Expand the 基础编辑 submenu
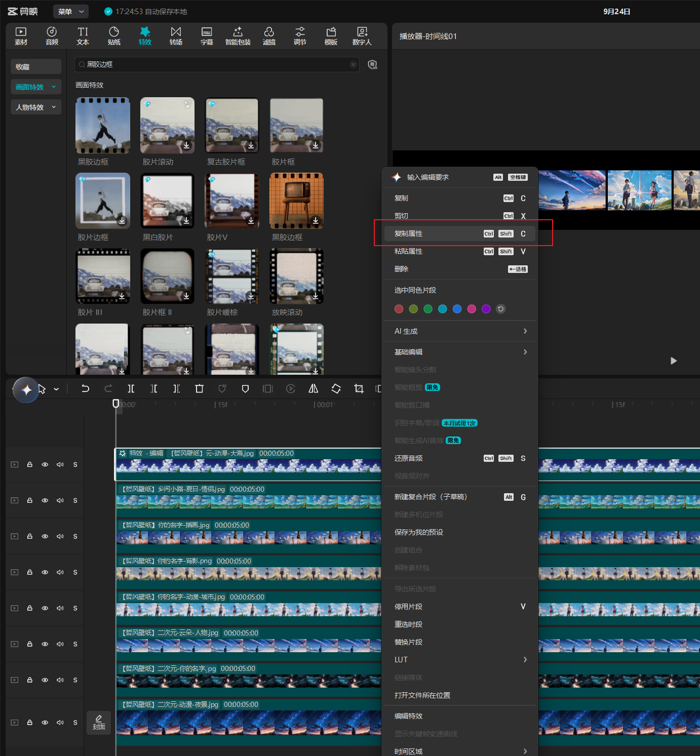The width and height of the screenshot is (700, 756). click(460, 352)
